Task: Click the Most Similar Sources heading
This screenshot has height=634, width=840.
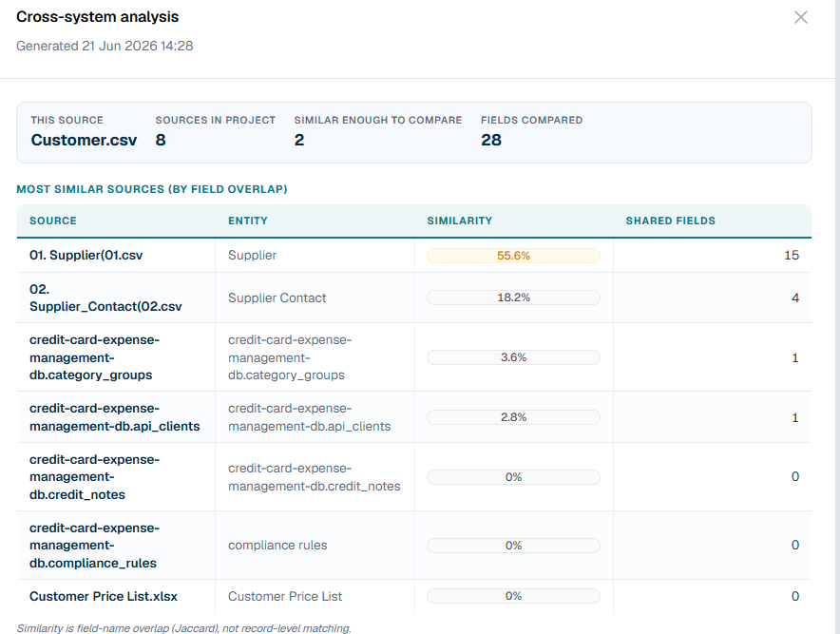Action: point(152,189)
